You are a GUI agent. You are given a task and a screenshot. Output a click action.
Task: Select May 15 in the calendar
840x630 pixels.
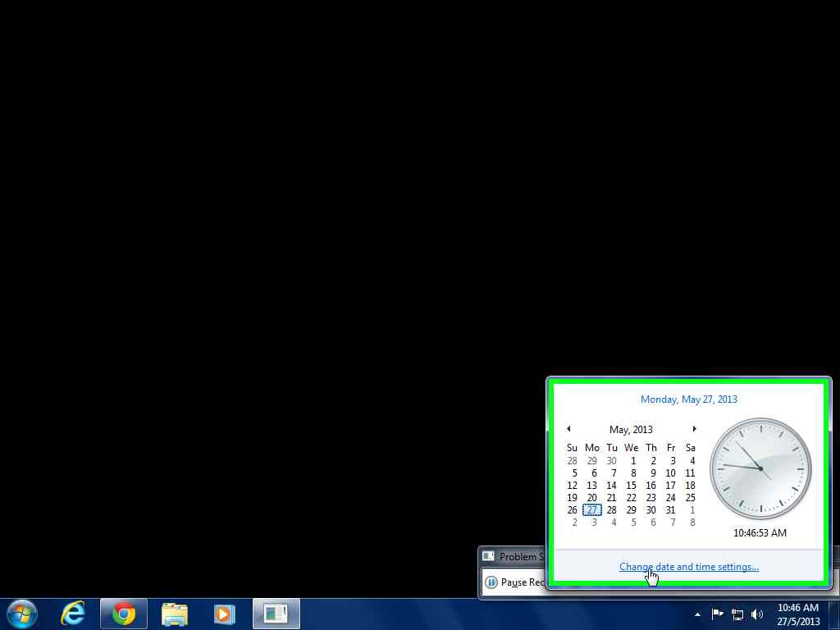(x=631, y=485)
